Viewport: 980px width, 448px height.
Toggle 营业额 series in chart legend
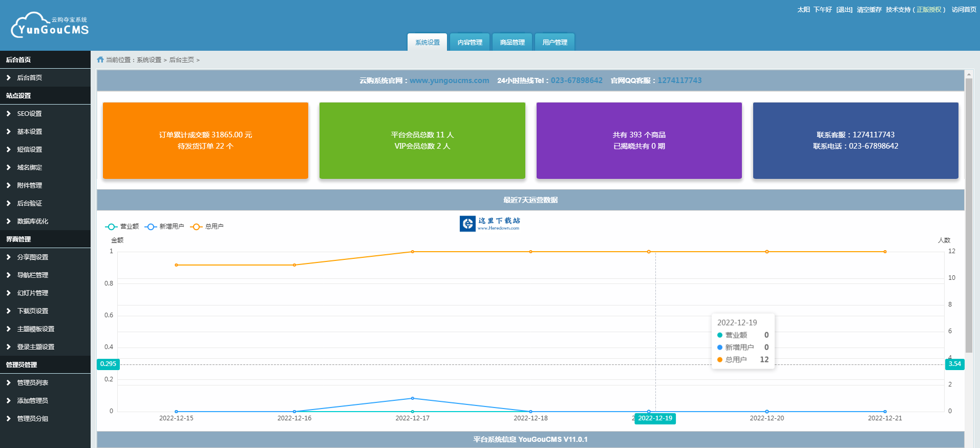coord(122,227)
